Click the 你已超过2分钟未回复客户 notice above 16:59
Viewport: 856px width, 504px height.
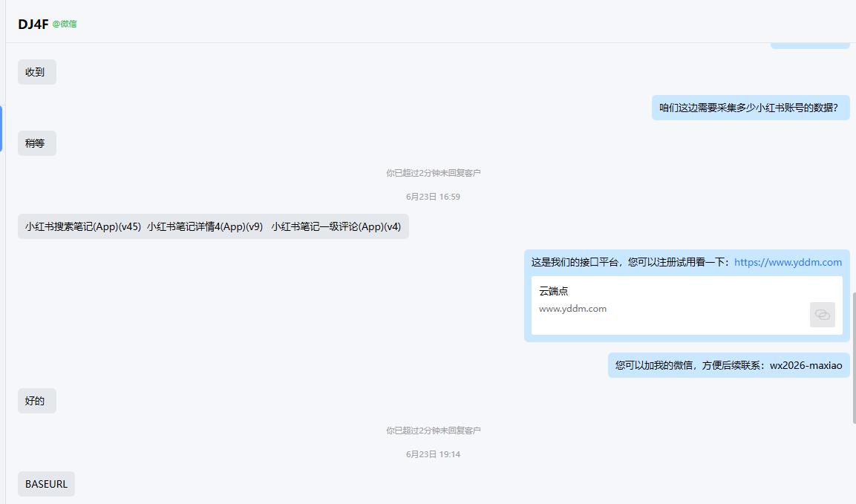coord(434,173)
